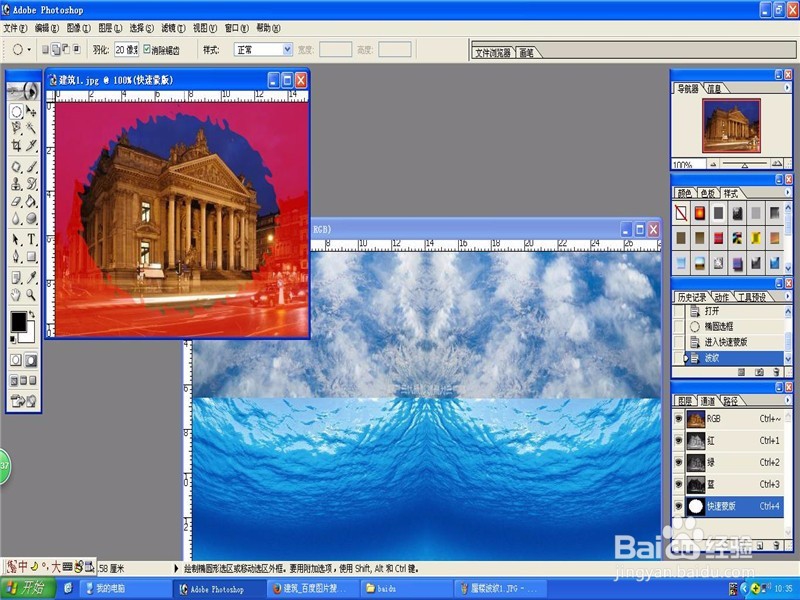Open the Channels panel menu arrow
Image resolution: width=800 pixels, height=600 pixels.
[787, 401]
